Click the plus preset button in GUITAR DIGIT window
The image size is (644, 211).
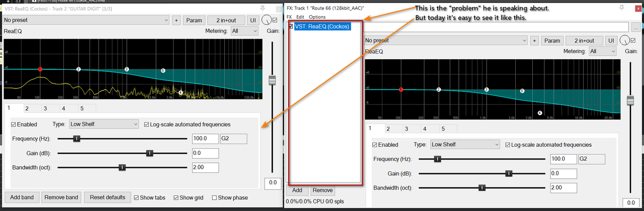click(x=176, y=20)
